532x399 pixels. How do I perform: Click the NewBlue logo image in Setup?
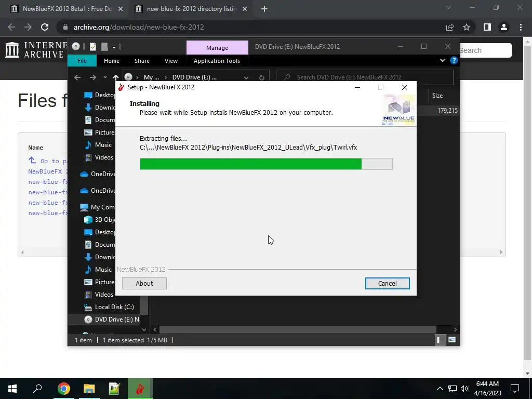pos(398,110)
